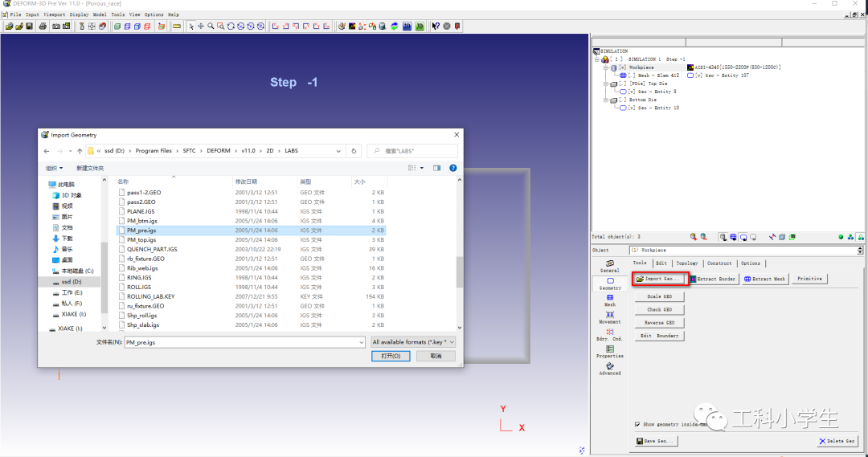Open the view options dropdown arrow in dialog
This screenshot has width=868, height=457.
422,168
